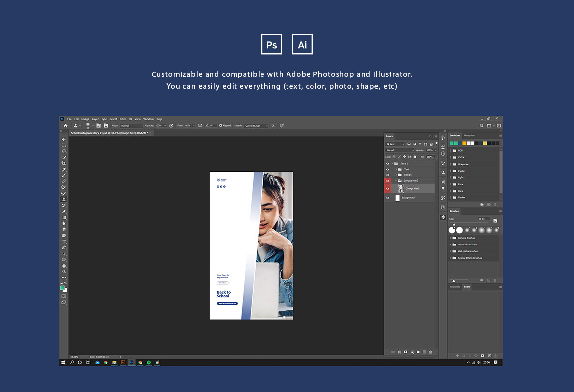The image size is (574, 392).
Task: Choose the Hand tool
Action: pos(64,266)
